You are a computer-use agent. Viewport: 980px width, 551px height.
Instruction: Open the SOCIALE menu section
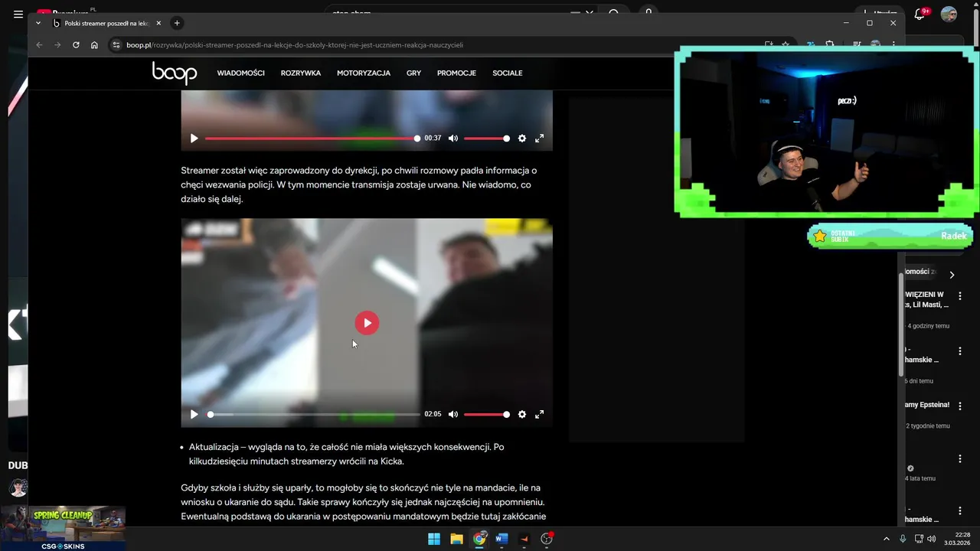[x=508, y=73]
